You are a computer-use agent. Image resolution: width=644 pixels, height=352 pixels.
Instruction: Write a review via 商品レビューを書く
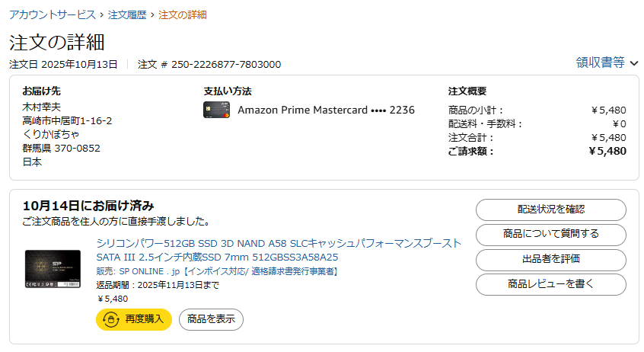pyautogui.click(x=550, y=285)
